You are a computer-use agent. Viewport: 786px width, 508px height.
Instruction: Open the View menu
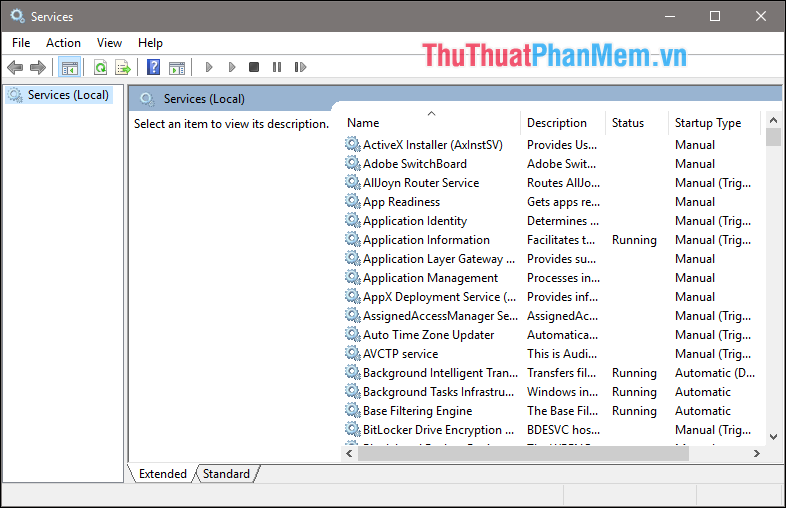(x=109, y=43)
